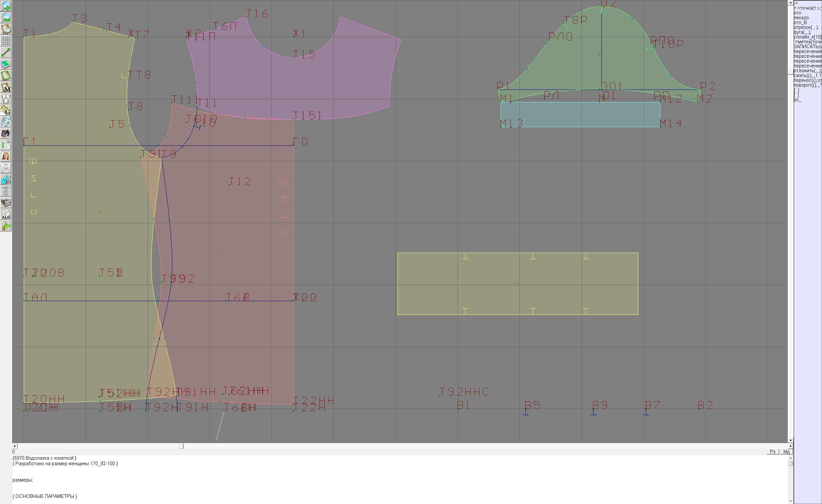Click the 'размеры;' line in the code editor
This screenshot has width=822, height=504.
[23, 480]
